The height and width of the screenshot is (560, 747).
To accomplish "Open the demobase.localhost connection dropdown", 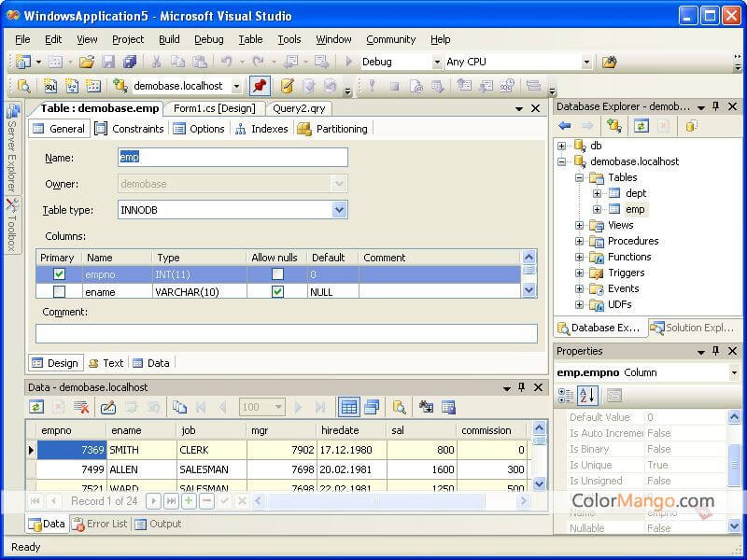I will pos(236,86).
